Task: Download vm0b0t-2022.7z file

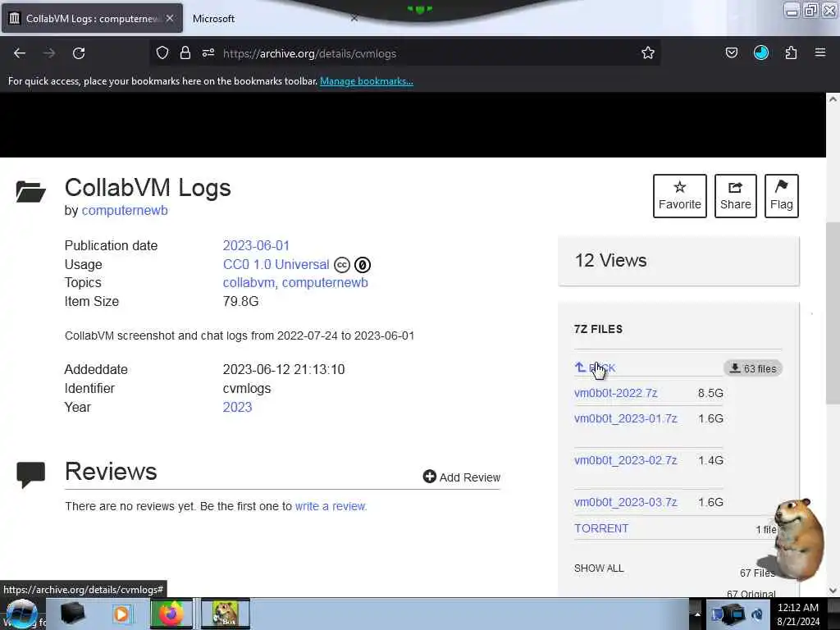Action: tap(615, 393)
